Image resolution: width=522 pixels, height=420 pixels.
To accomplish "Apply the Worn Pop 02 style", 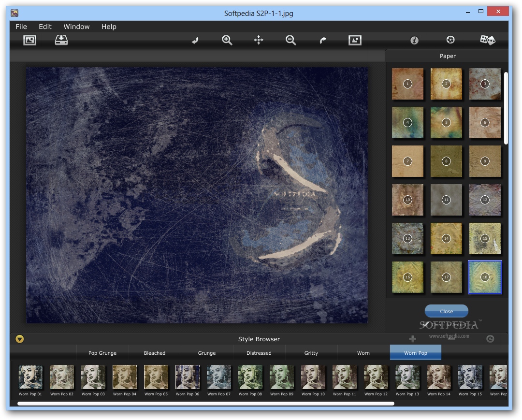I will (x=61, y=377).
